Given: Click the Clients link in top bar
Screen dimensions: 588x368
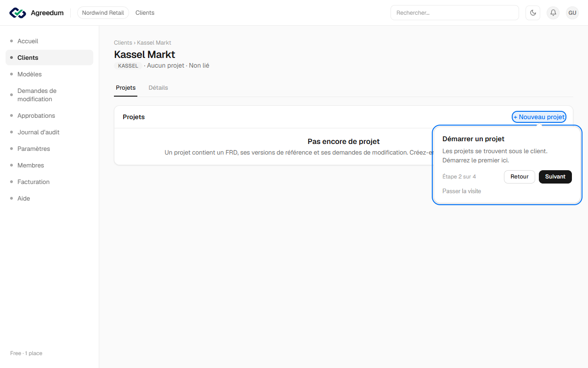Looking at the screenshot, I should click(145, 13).
